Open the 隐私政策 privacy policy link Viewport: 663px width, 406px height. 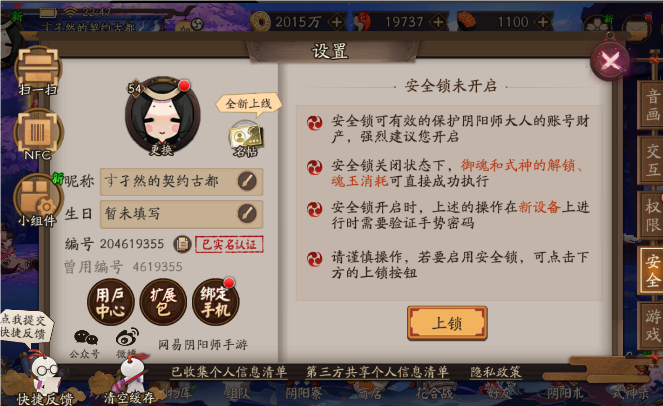(496, 372)
